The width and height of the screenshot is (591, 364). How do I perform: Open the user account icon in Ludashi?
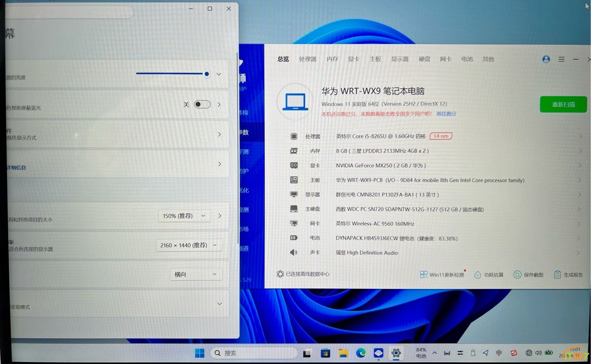click(x=546, y=59)
